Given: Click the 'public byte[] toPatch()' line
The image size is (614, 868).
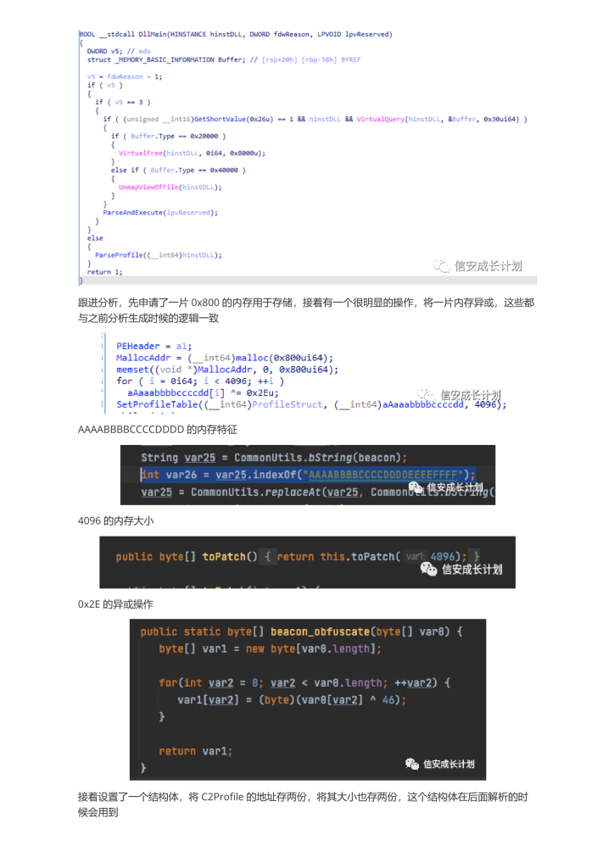Looking at the screenshot, I should [x=298, y=557].
